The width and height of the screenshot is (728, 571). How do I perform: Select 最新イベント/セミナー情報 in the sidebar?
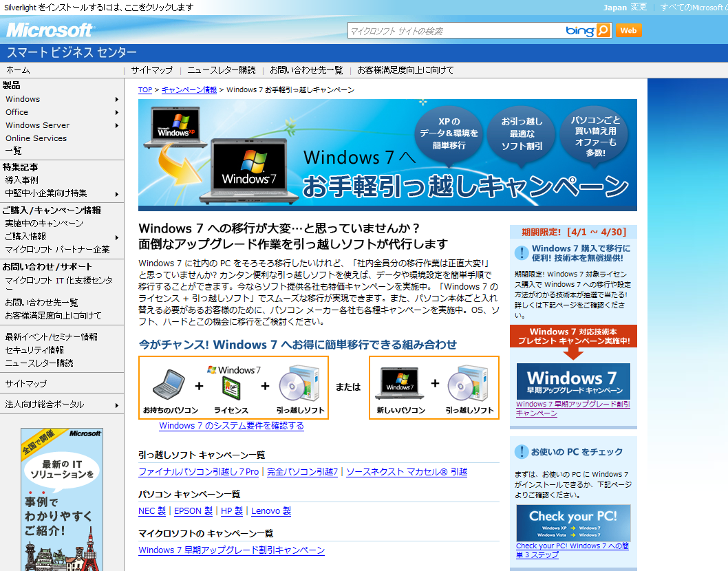point(51,337)
